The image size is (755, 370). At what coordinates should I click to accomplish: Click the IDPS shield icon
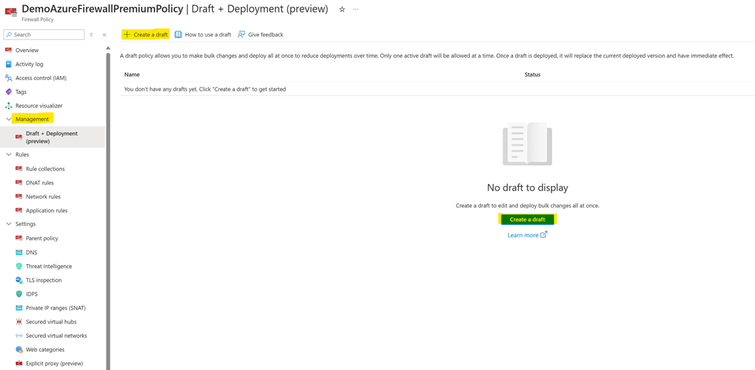click(19, 294)
